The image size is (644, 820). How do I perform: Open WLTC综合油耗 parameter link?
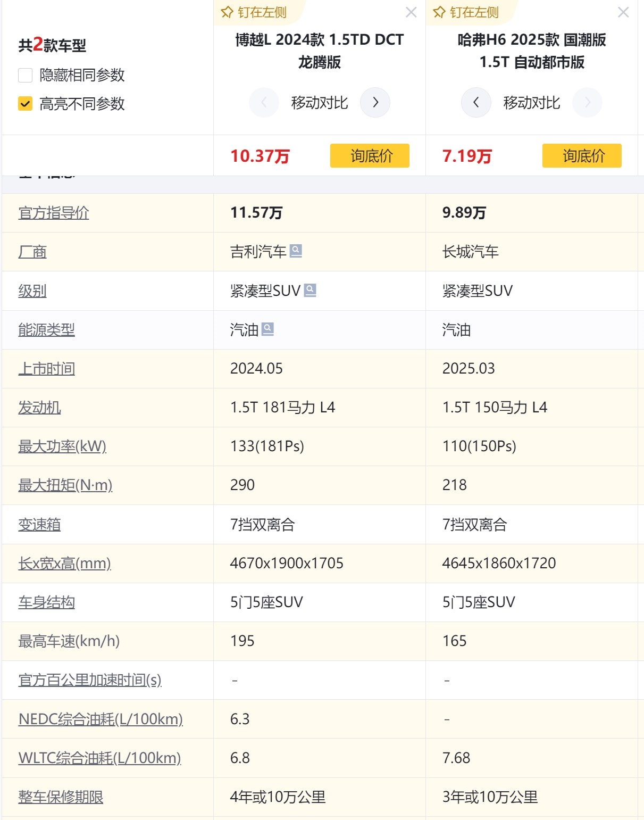pos(100,758)
